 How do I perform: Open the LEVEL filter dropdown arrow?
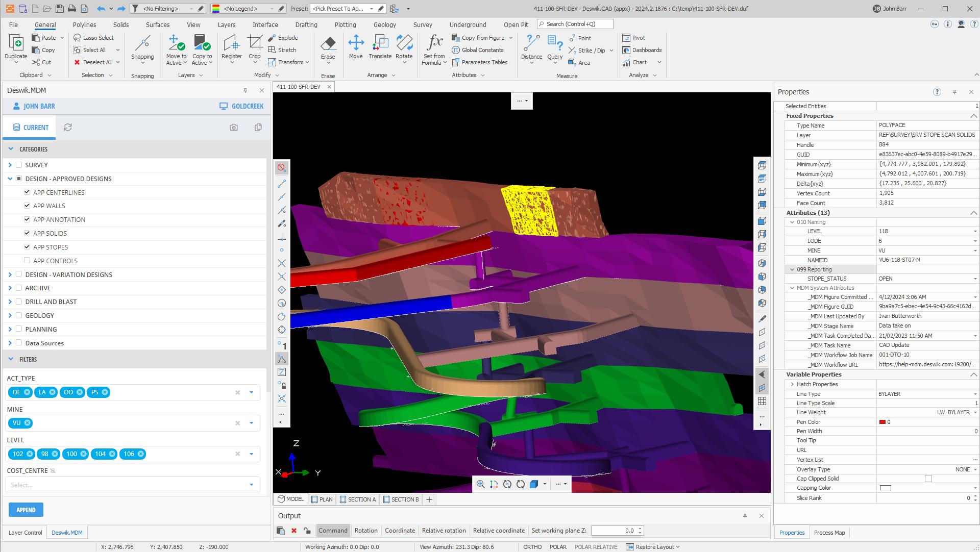pyautogui.click(x=251, y=454)
